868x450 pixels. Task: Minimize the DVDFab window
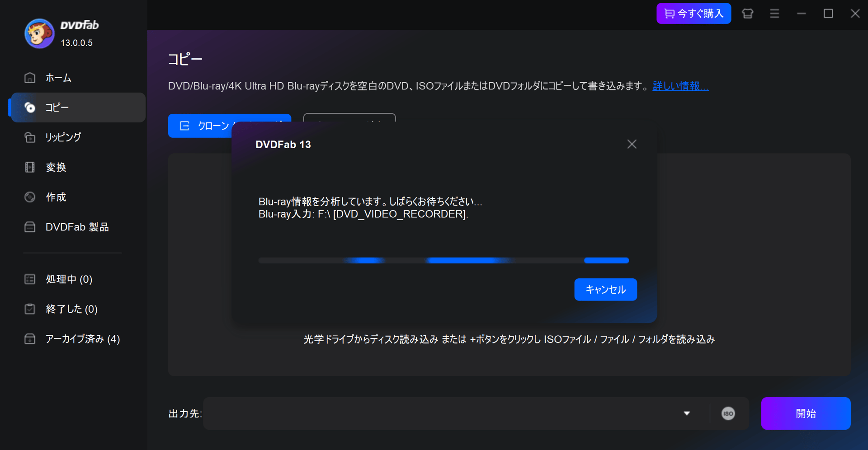[802, 14]
